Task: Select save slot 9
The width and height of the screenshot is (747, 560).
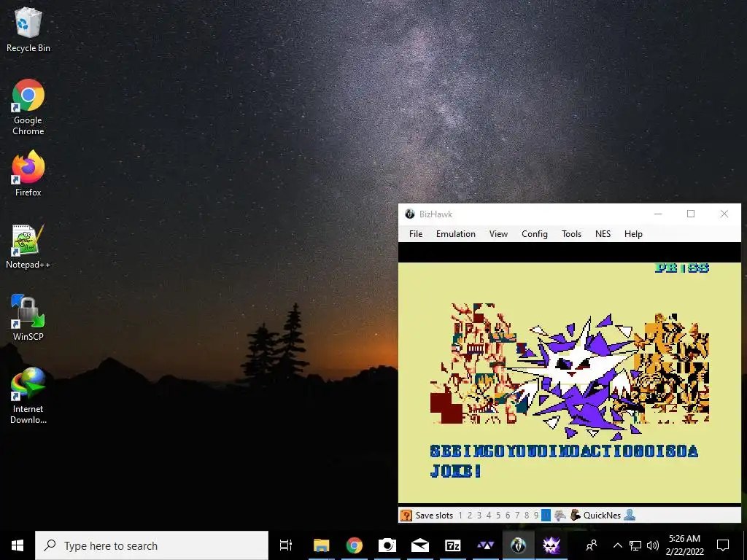Action: point(536,516)
